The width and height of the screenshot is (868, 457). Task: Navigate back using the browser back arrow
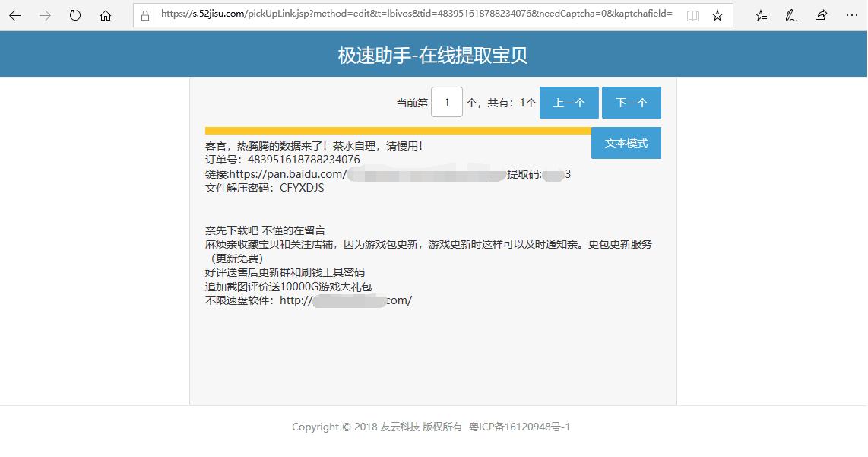tap(14, 14)
